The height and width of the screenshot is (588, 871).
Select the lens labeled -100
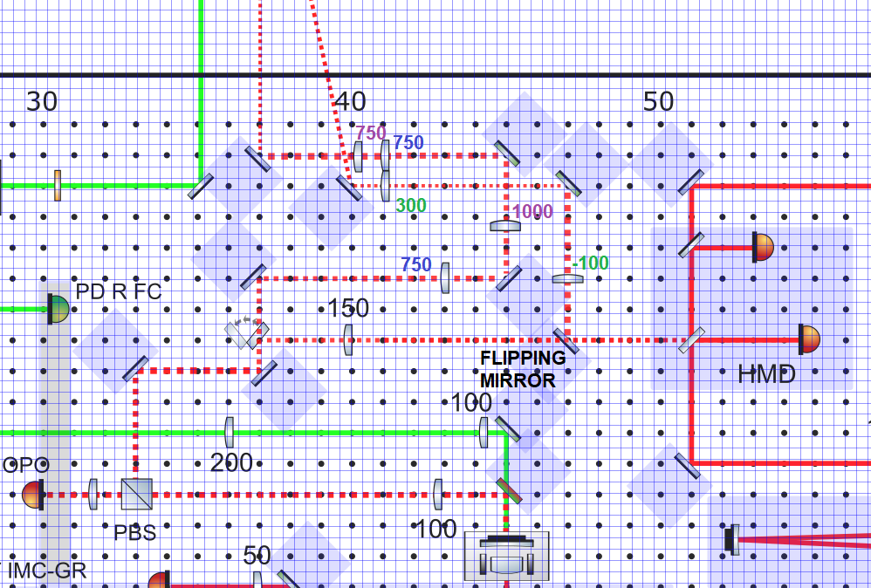(567, 278)
